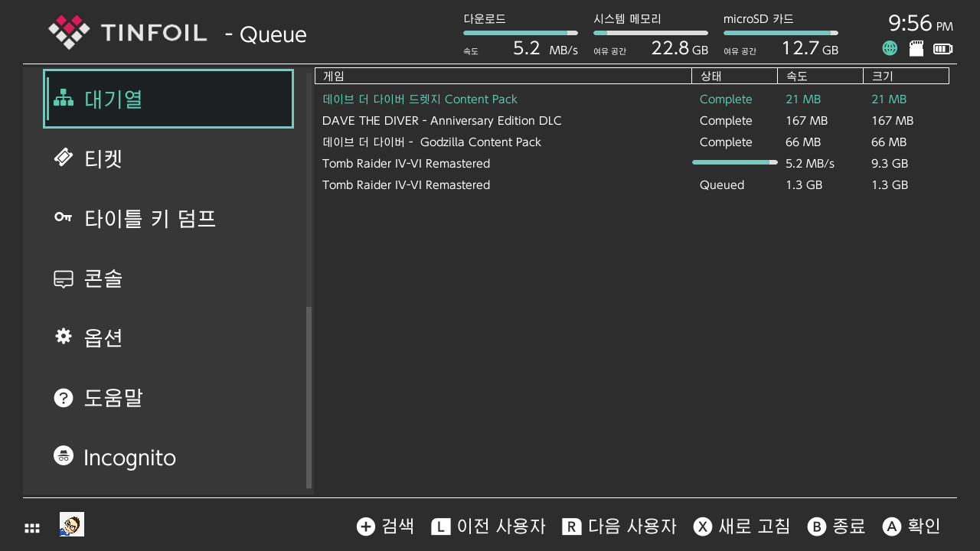Click the green Complete status in first row

[x=726, y=99]
